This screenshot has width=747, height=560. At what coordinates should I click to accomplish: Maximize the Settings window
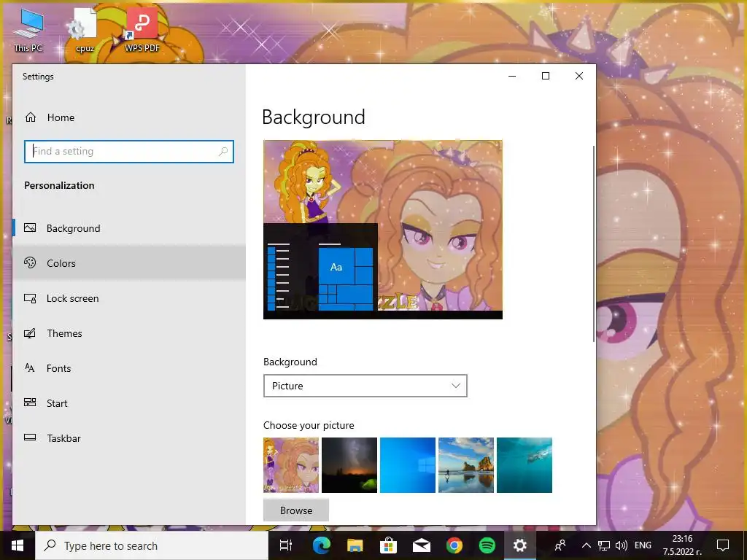tap(546, 76)
